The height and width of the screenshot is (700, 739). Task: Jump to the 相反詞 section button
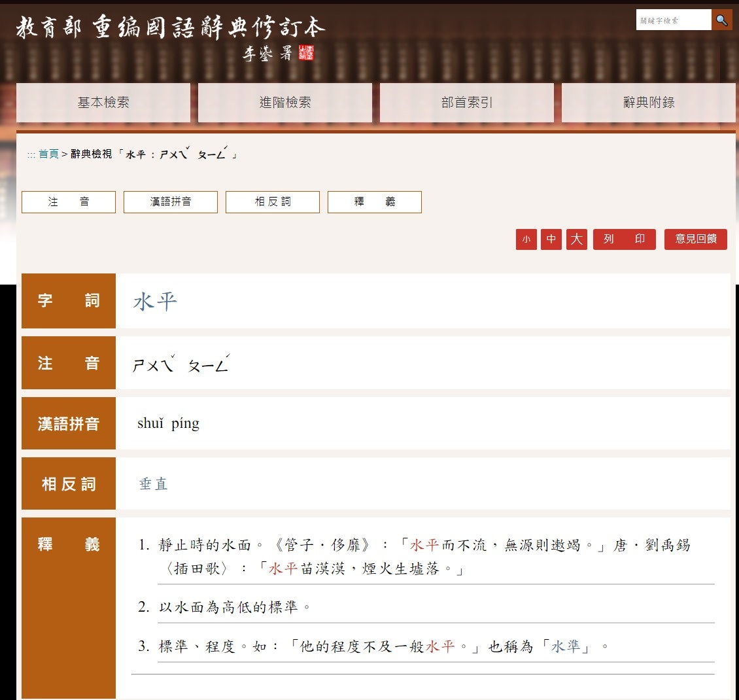[273, 201]
